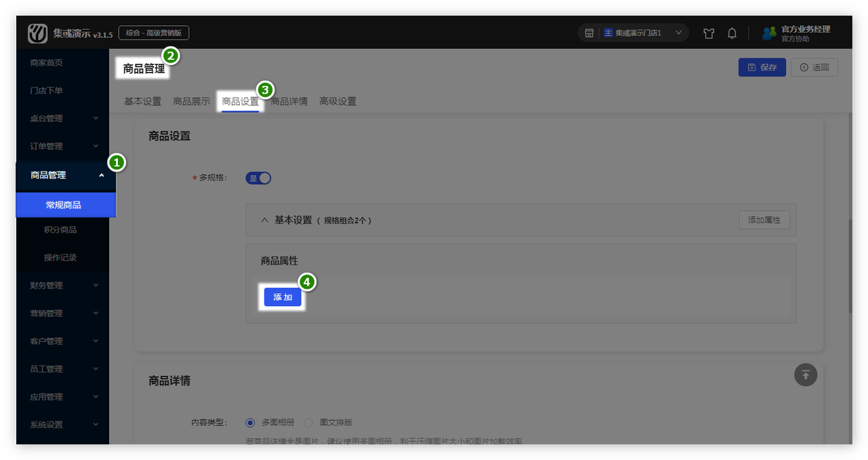This screenshot has height=460, width=868.
Task: Expand the 财务管理 sidebar menu
Action: pyautogui.click(x=62, y=285)
